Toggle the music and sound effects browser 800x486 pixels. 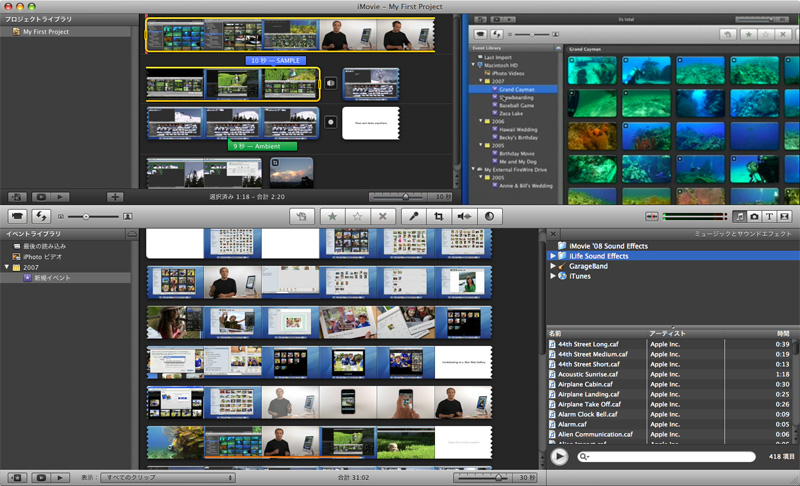click(x=739, y=216)
